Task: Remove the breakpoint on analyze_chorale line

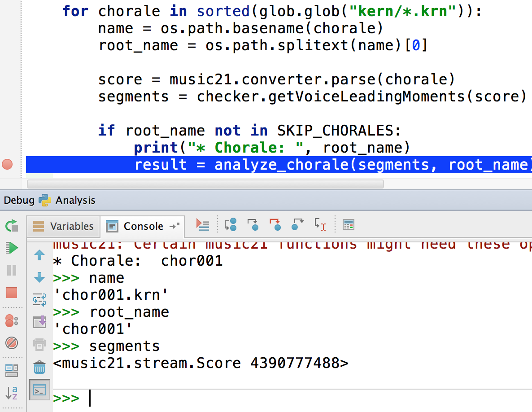Action: (x=7, y=164)
